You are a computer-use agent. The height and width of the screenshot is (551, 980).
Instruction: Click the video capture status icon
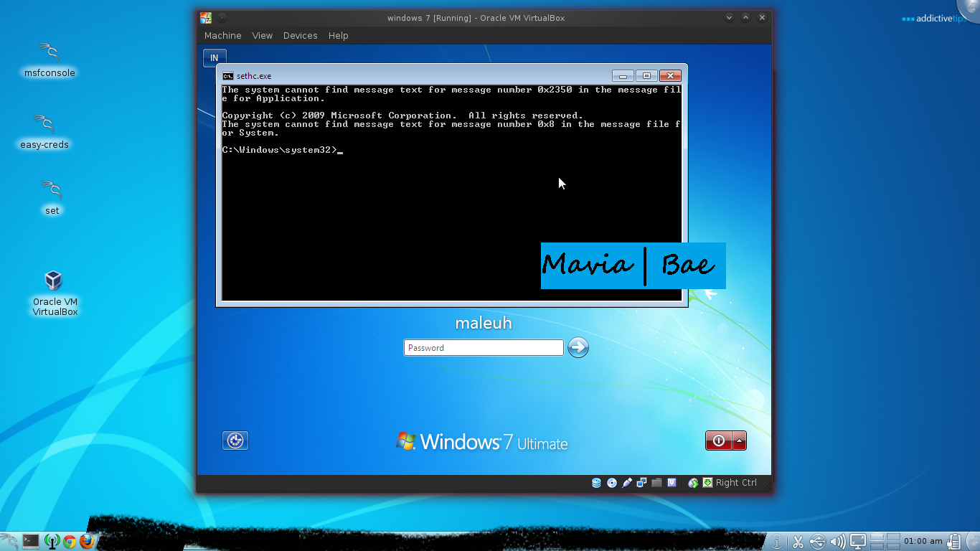click(672, 483)
